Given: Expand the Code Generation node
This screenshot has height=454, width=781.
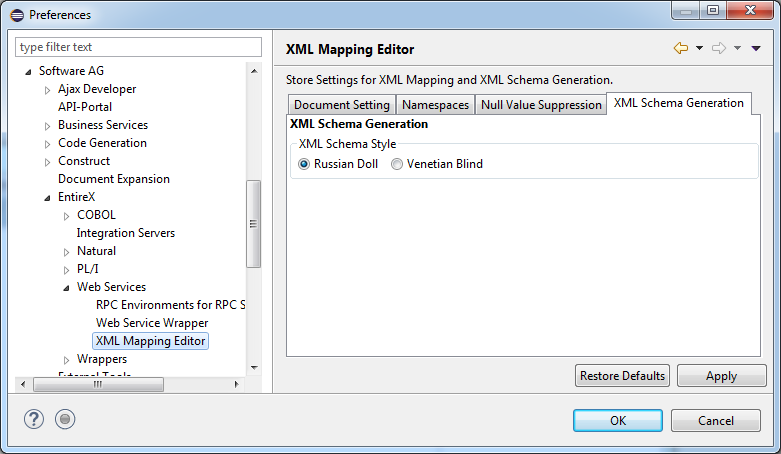Looking at the screenshot, I should coord(47,144).
